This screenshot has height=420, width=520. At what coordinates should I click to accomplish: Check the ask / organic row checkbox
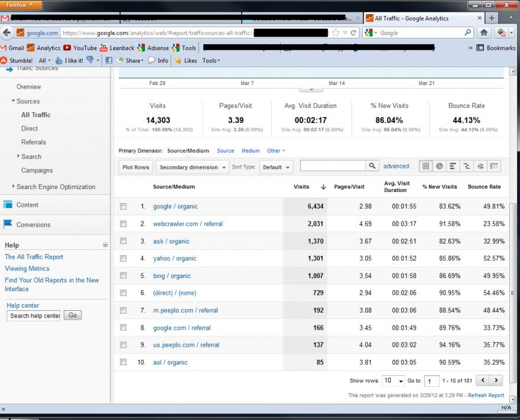coord(123,241)
